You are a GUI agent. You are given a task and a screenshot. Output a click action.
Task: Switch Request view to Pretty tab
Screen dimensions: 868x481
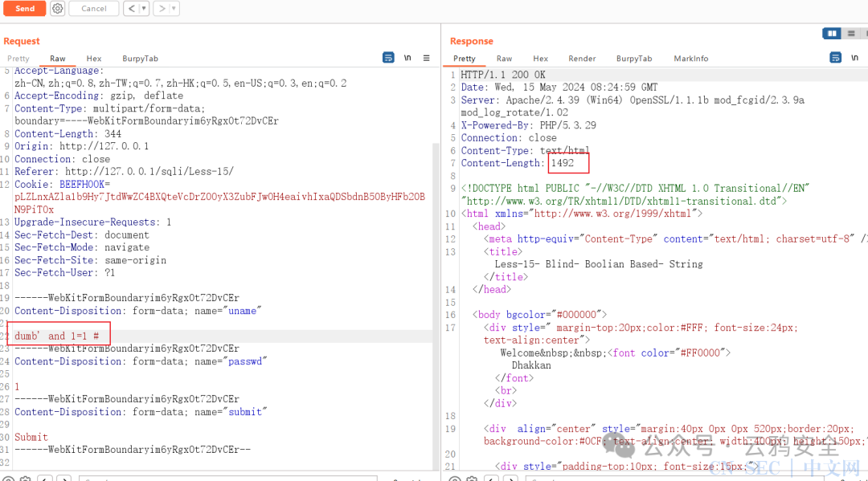[18, 59]
